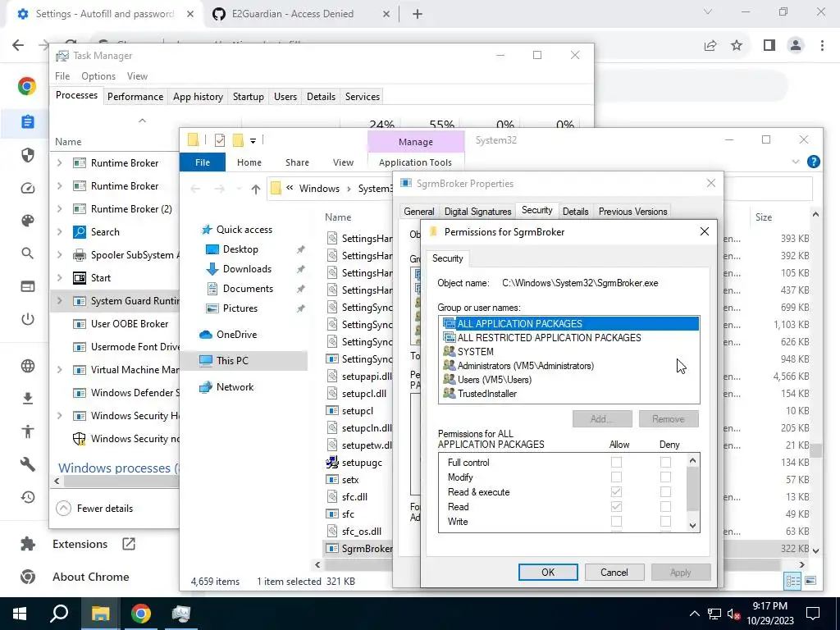
Task: Open a new Chrome tab with the plus button
Action: tap(418, 14)
